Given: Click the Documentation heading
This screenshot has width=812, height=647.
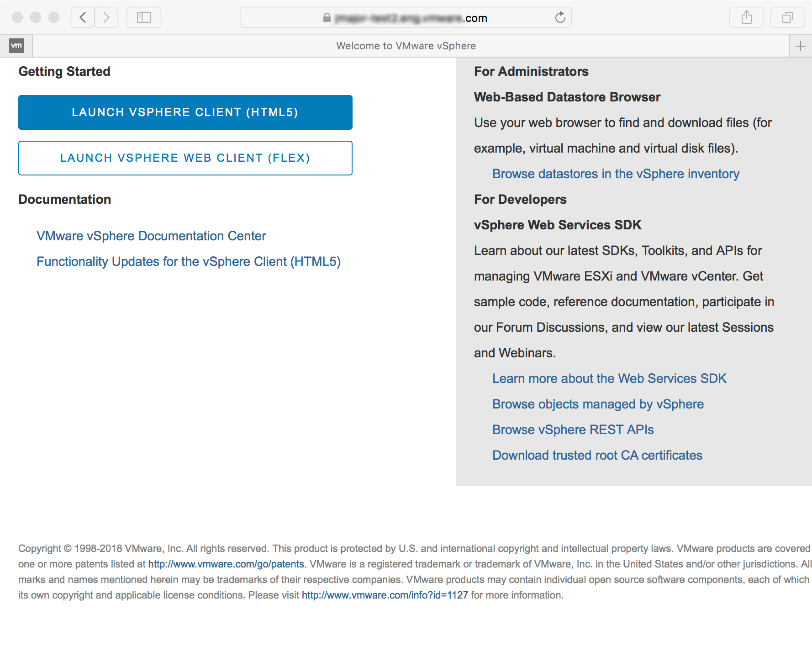Looking at the screenshot, I should coord(65,199).
